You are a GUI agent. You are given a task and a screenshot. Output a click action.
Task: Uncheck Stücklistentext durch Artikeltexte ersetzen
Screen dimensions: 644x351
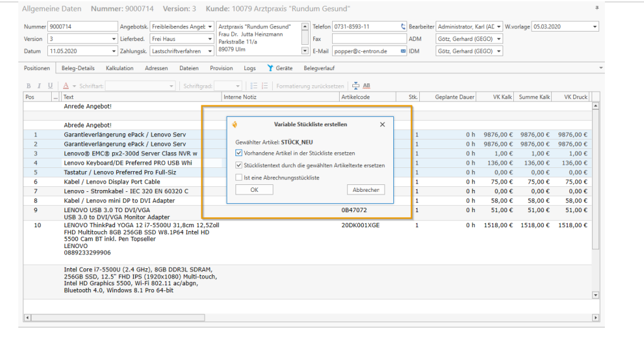[x=239, y=165]
